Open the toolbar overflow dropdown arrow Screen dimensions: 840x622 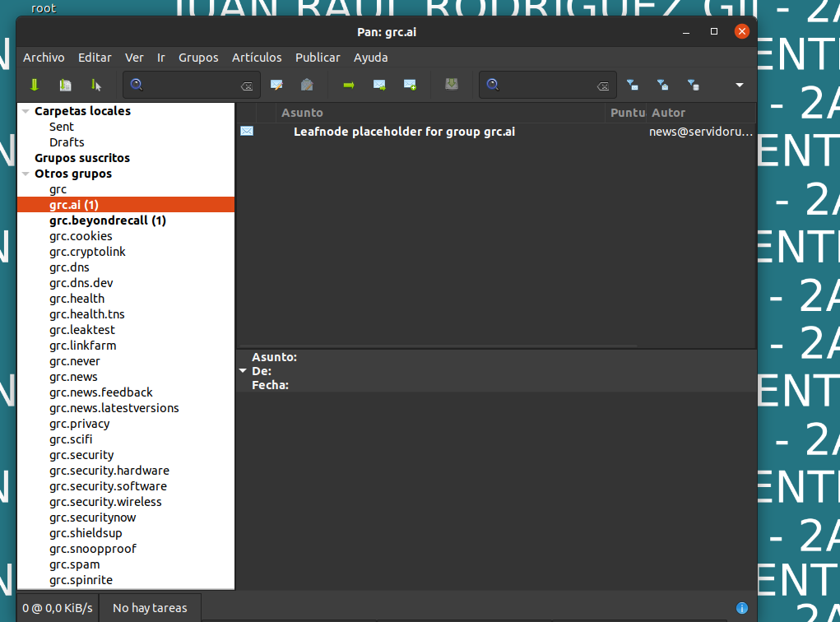(x=740, y=85)
